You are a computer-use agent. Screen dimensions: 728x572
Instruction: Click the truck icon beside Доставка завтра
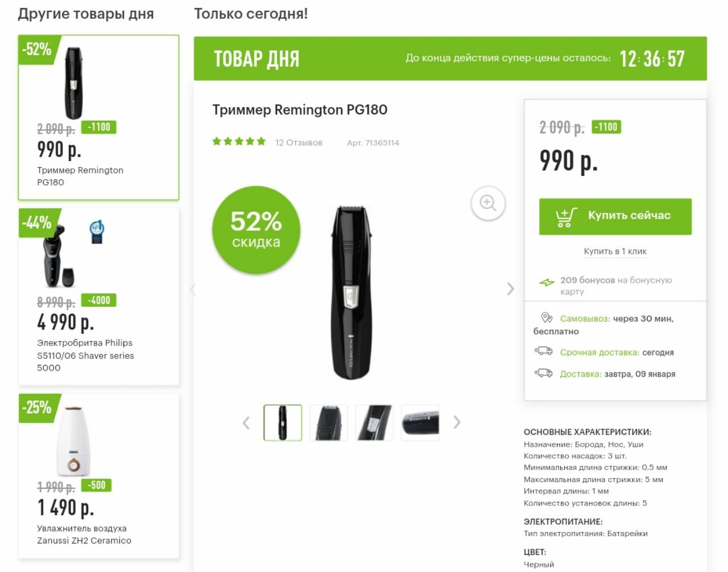point(544,373)
